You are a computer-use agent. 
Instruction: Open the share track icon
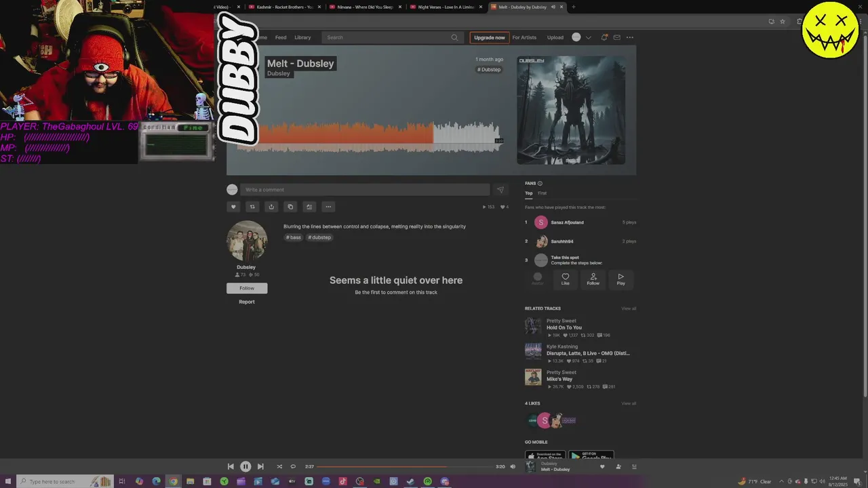[x=271, y=207]
